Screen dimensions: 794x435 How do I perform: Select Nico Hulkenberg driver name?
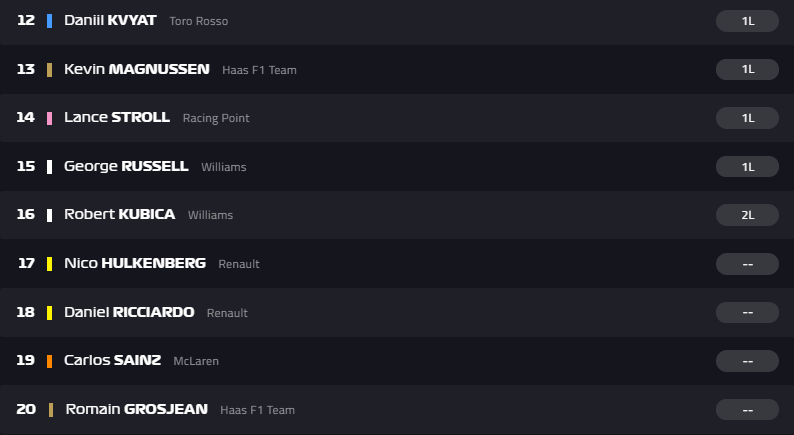(x=134, y=263)
